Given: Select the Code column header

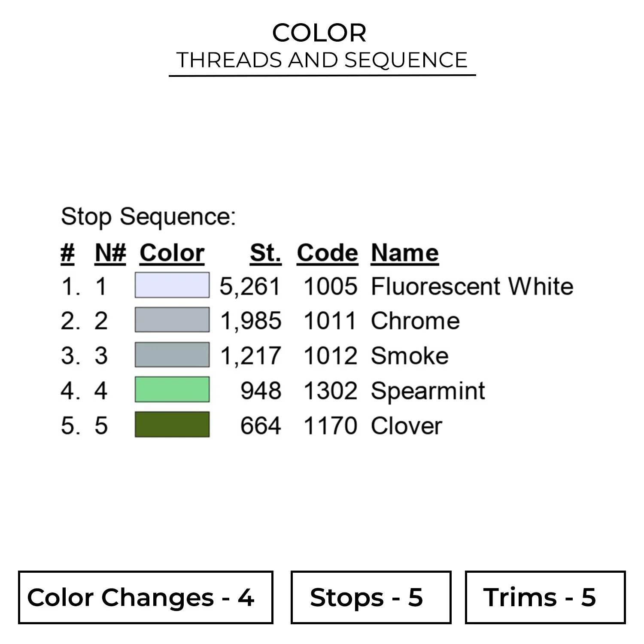Looking at the screenshot, I should [327, 252].
